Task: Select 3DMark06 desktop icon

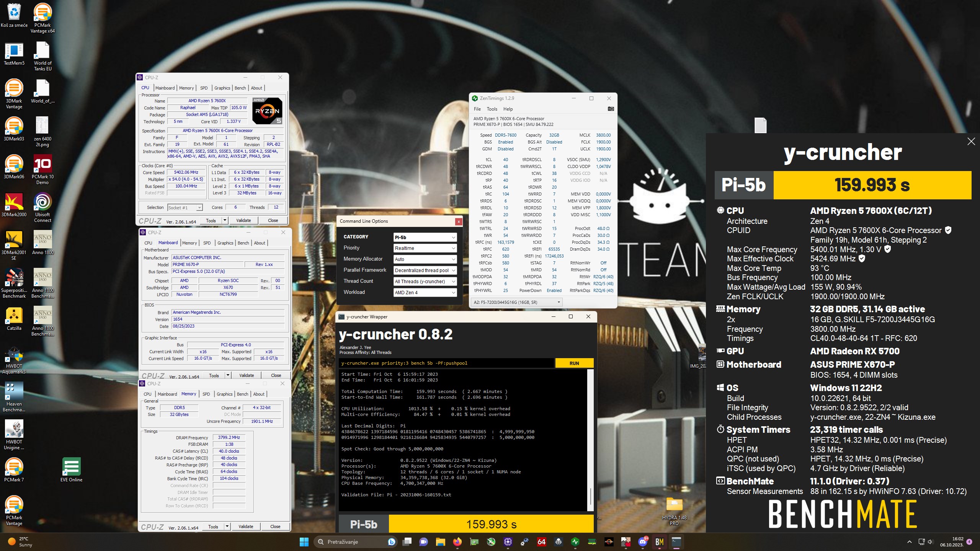Action: click(14, 167)
